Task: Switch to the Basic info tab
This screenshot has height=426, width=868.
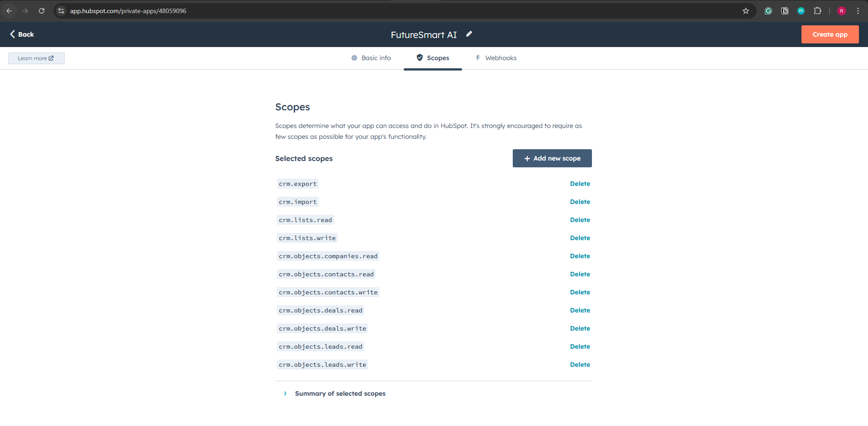Action: pos(371,58)
